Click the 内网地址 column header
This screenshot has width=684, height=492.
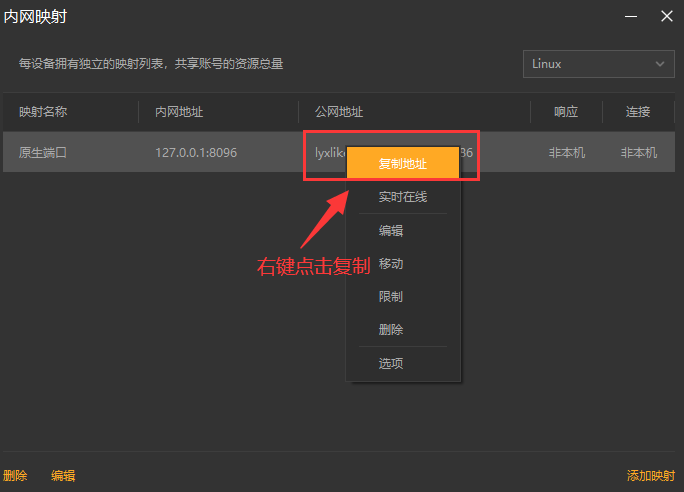pos(179,112)
